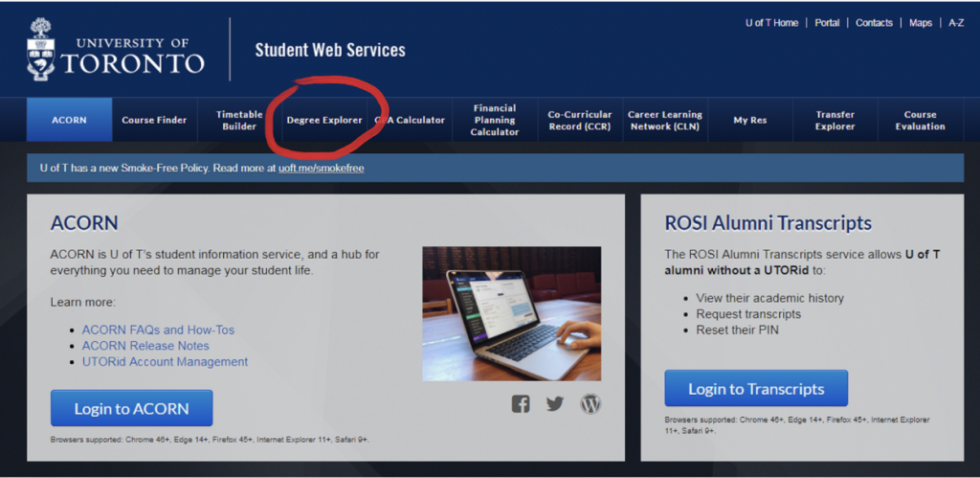Open the ACORN Release Notes link
Image resolution: width=980 pixels, height=478 pixels.
coord(145,346)
